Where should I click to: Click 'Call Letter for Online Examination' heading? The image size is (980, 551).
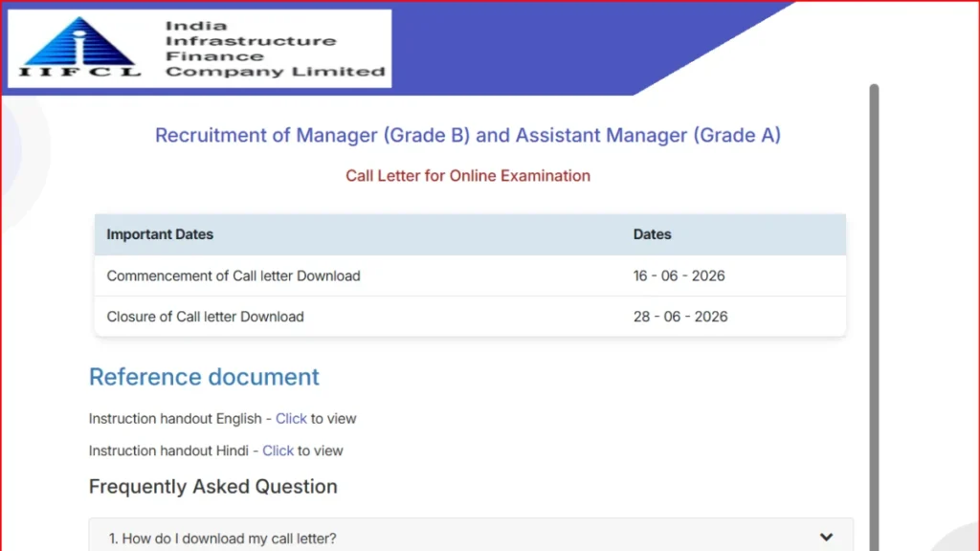pyautogui.click(x=467, y=176)
